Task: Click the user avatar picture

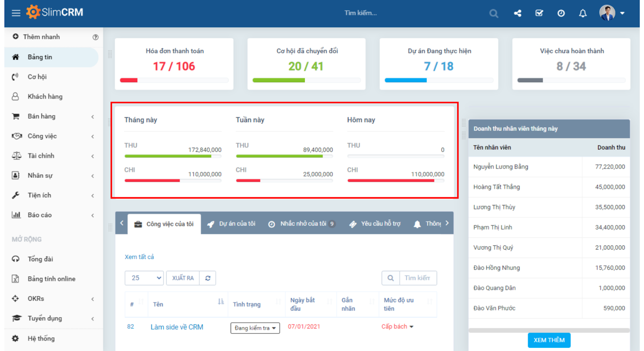Action: (607, 13)
